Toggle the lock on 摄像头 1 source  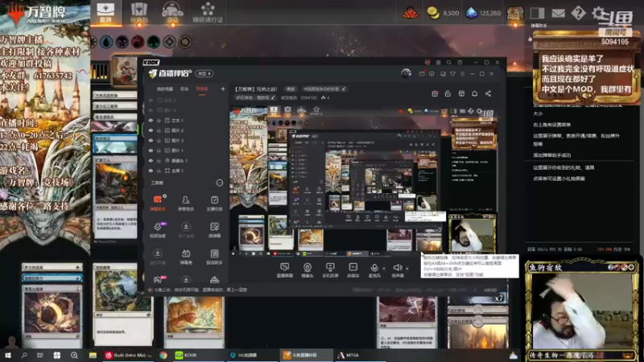click(159, 160)
